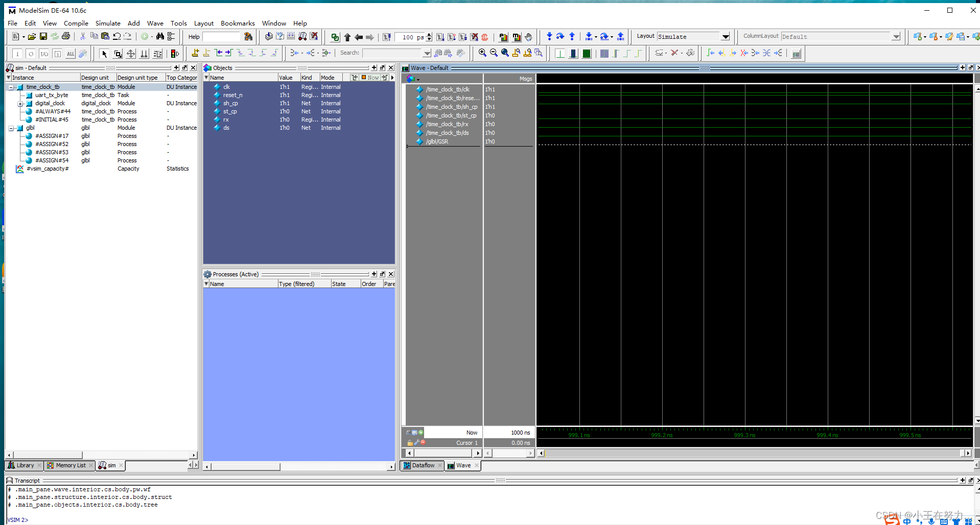Click the Paste clipboard icon
Screen dimensions: 980x525
pos(105,37)
